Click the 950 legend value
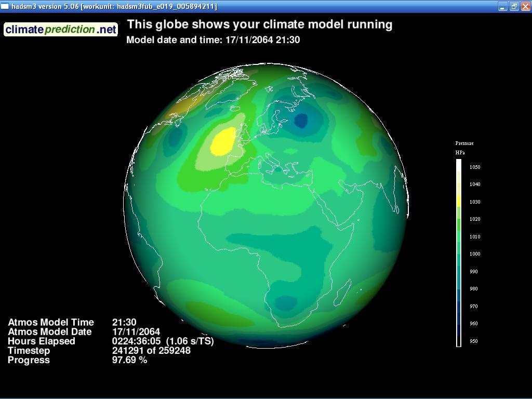Viewport: 532px width, 399px height. click(x=474, y=341)
